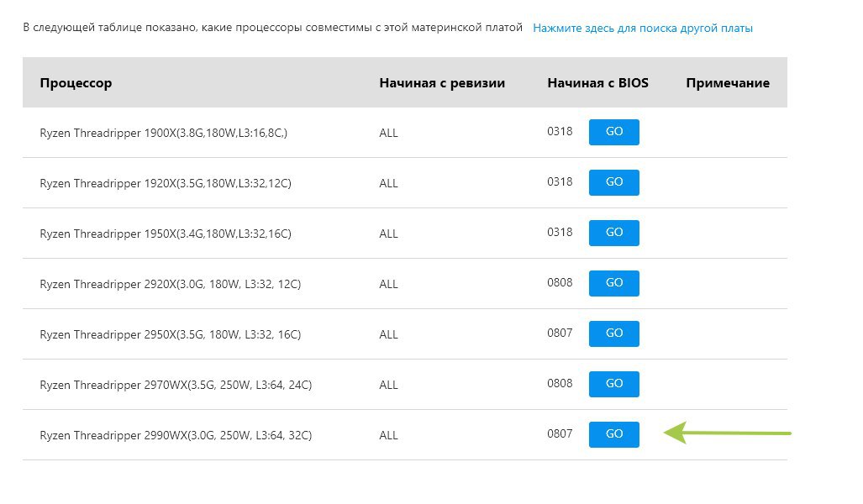863x504 pixels.
Task: Select text 'Ryzen Threadripper 2990WX(3.0G, 250W, L3:64, 32C)'
Action: click(176, 436)
